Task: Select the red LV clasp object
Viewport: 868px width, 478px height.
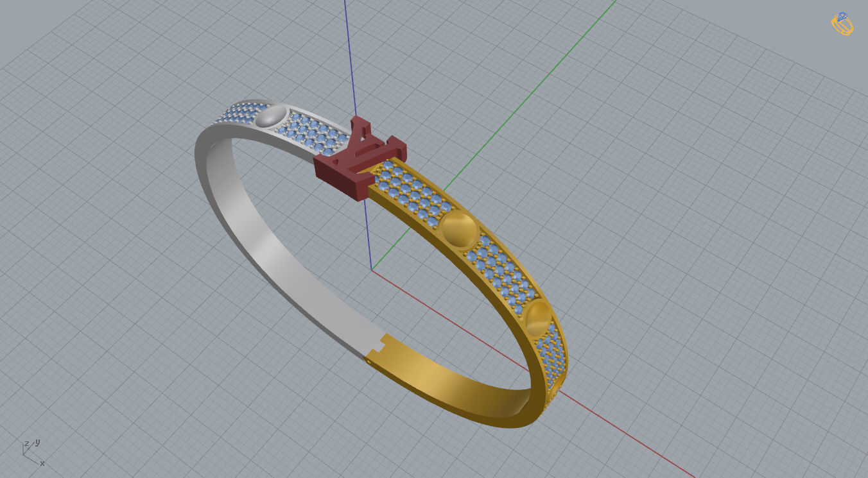Action: click(360, 160)
